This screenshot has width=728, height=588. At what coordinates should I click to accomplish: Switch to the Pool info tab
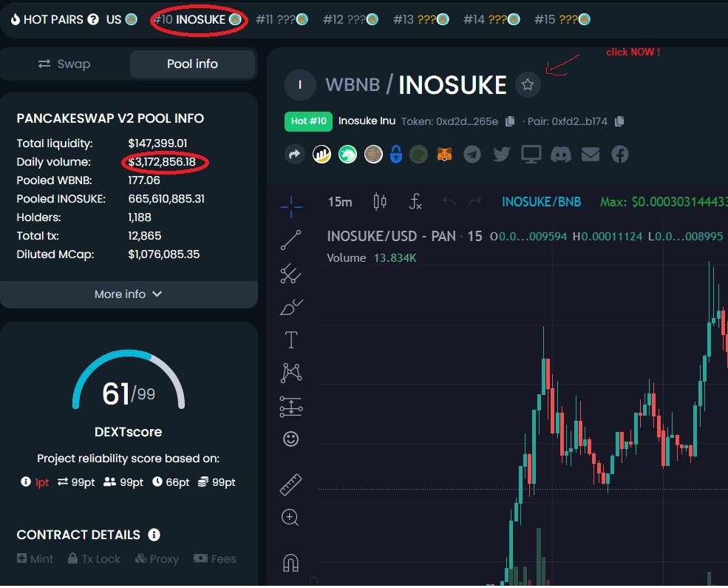[192, 64]
